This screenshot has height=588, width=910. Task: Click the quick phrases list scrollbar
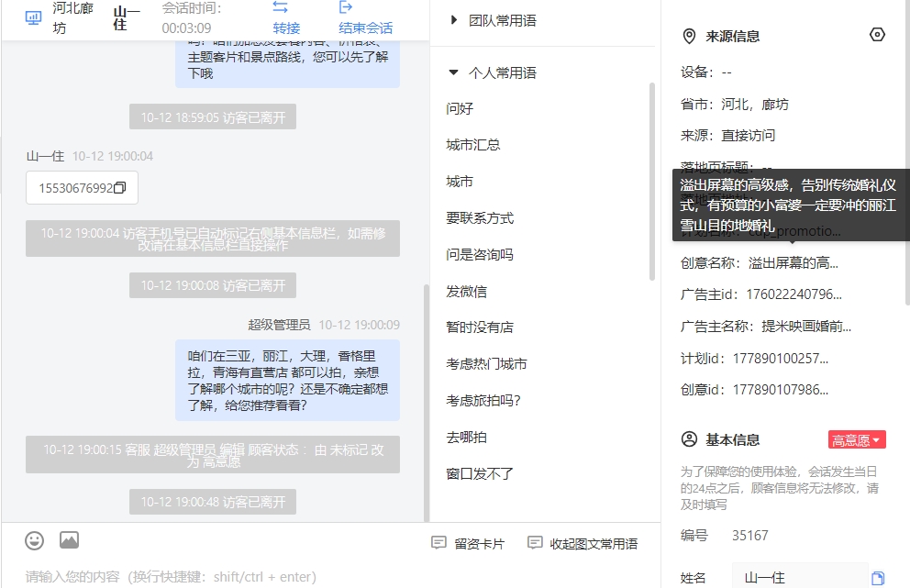click(x=651, y=181)
